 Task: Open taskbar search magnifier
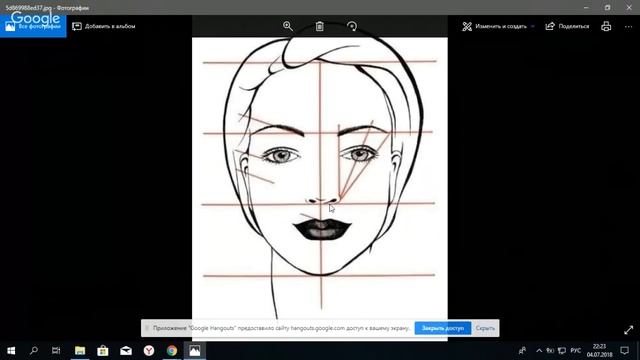(34, 350)
